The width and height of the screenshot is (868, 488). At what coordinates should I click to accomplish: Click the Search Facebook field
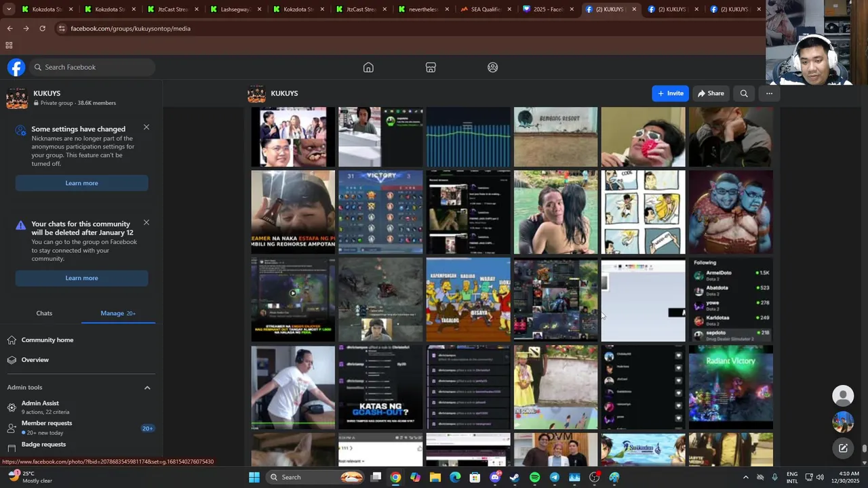click(93, 67)
